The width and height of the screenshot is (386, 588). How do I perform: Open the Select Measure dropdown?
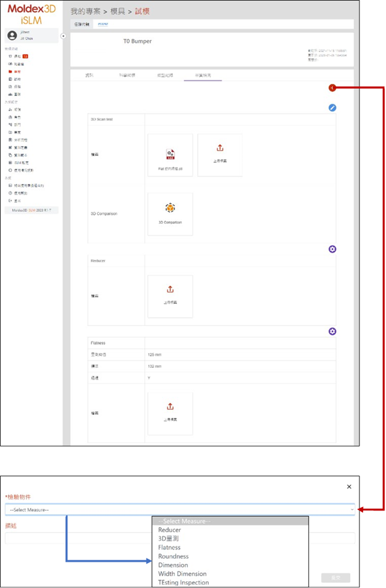pyautogui.click(x=180, y=509)
